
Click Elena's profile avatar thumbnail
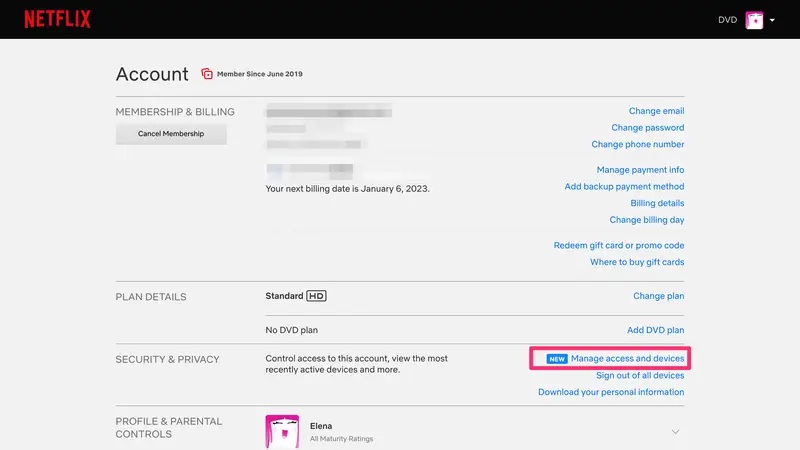click(282, 432)
